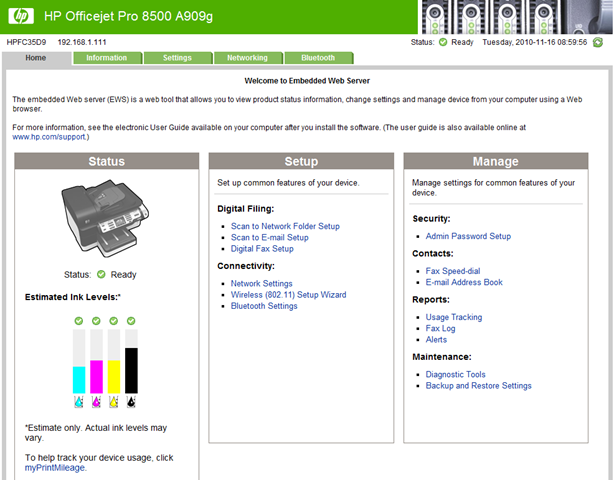The width and height of the screenshot is (614, 480).
Task: Switch to the Networking tab
Action: tap(248, 58)
